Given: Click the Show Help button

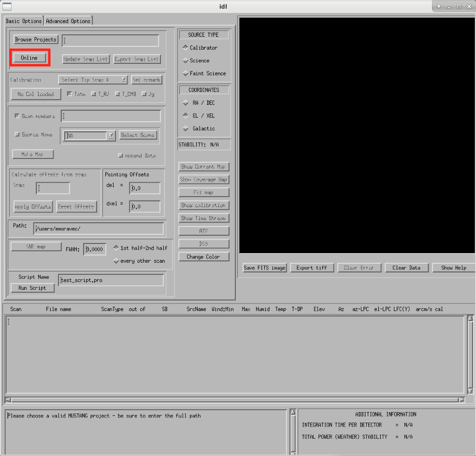Looking at the screenshot, I should click(454, 268).
